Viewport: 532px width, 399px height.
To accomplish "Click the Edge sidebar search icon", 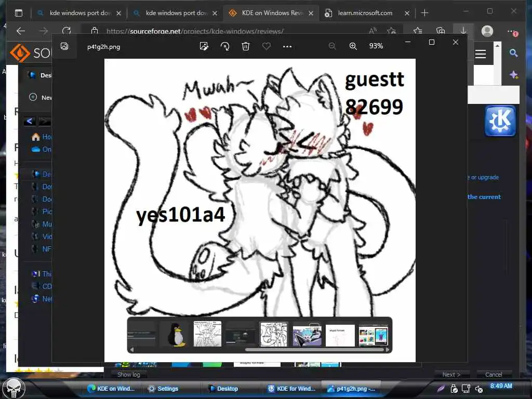I will (x=513, y=52).
